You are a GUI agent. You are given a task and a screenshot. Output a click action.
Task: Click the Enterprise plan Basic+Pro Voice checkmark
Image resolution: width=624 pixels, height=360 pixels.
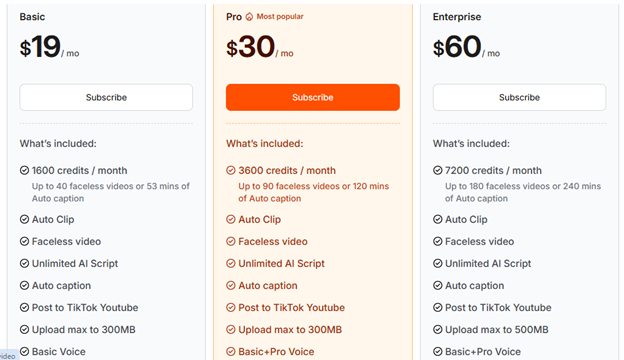[x=437, y=352]
